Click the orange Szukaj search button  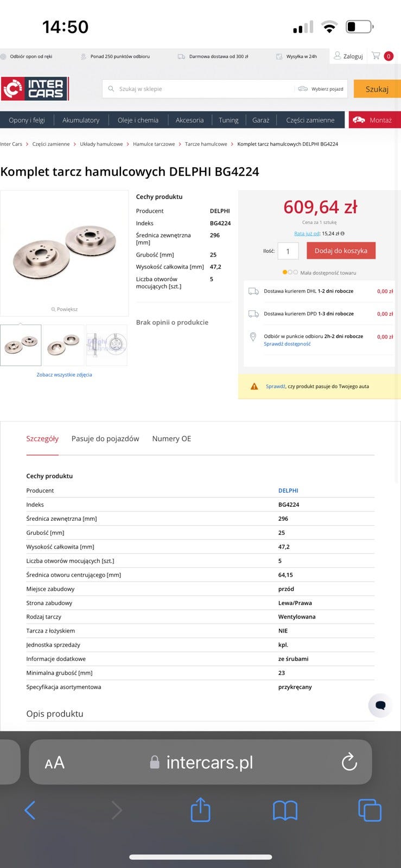[377, 89]
